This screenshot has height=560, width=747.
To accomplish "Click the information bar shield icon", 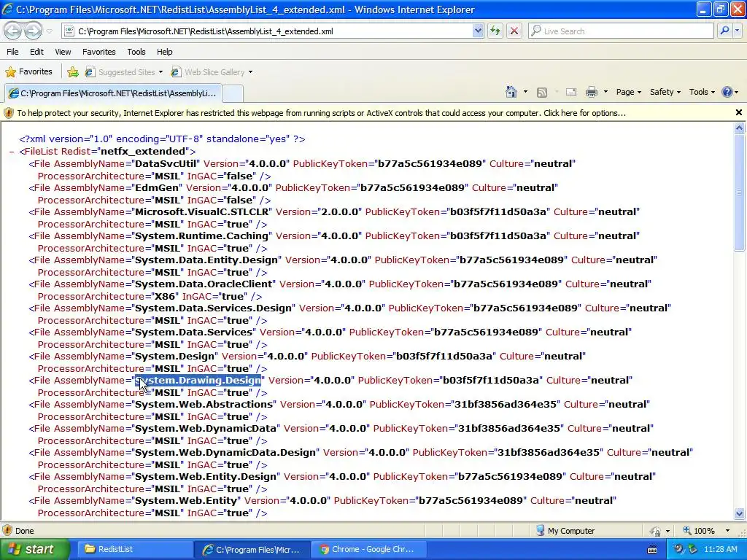I will [x=9, y=113].
